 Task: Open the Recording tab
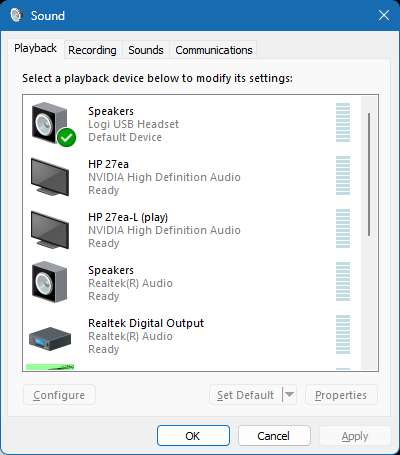click(x=92, y=50)
